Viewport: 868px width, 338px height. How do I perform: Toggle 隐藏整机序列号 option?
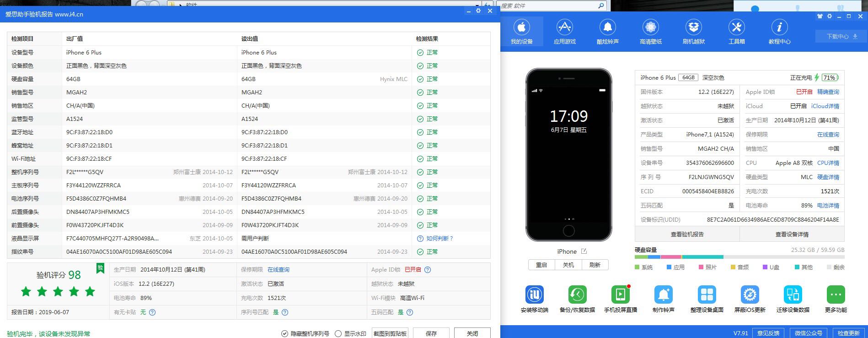(305, 333)
